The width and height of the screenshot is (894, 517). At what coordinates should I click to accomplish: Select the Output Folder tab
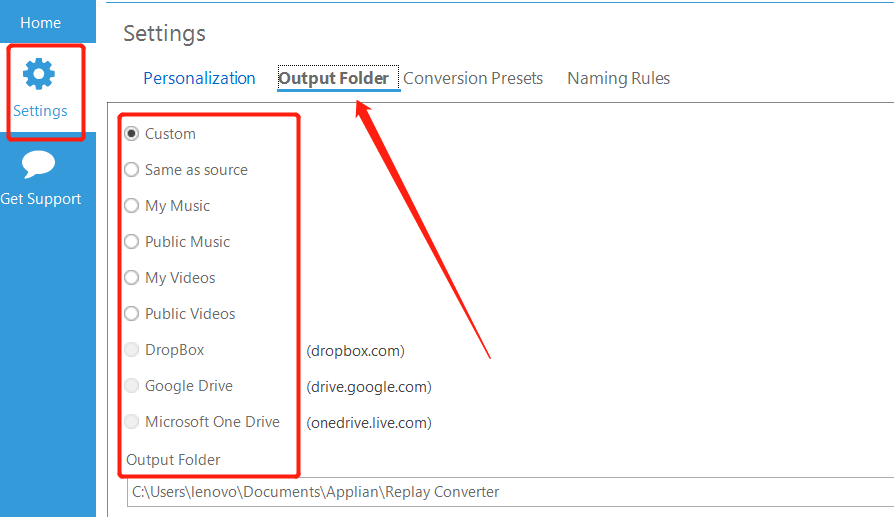(334, 78)
